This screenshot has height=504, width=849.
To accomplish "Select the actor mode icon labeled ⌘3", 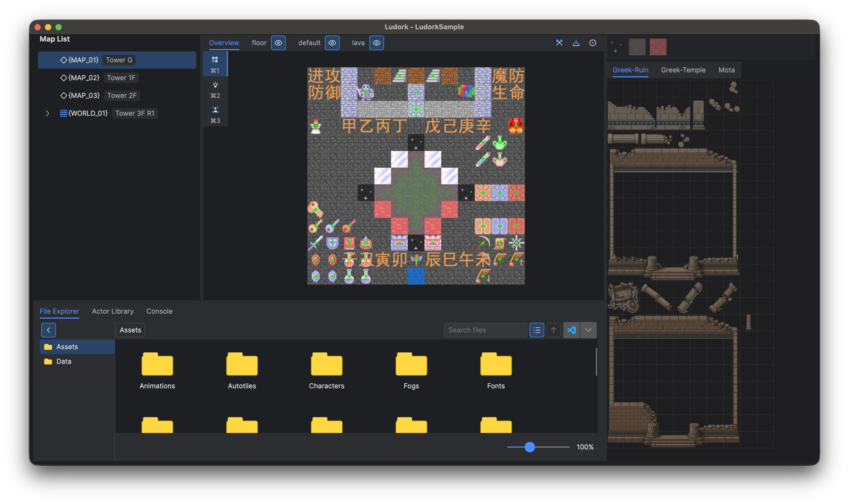I will [x=215, y=114].
